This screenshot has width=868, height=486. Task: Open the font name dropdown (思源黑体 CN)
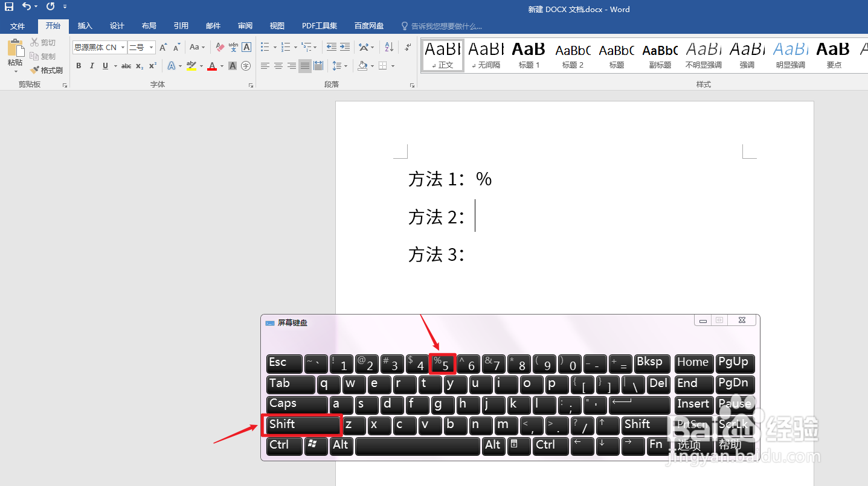click(123, 47)
